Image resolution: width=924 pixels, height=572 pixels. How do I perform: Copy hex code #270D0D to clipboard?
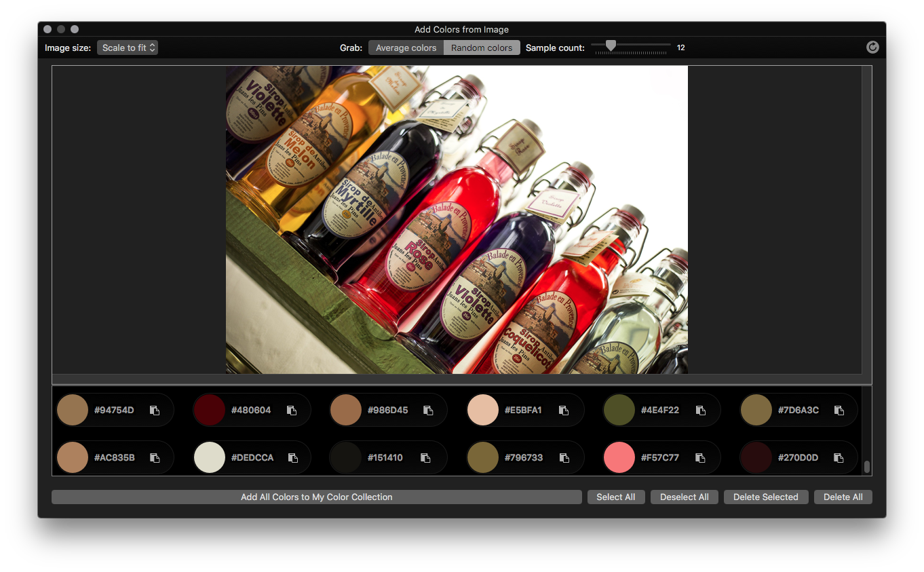click(x=839, y=458)
